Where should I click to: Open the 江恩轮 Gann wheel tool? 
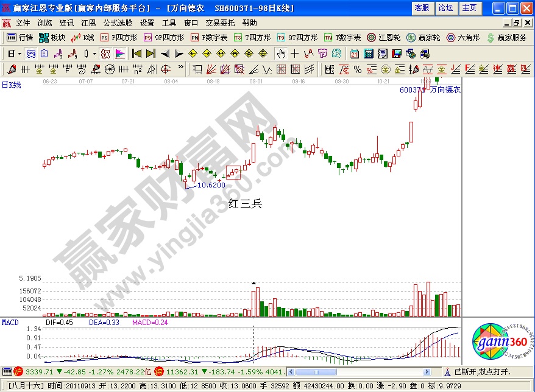[383, 38]
